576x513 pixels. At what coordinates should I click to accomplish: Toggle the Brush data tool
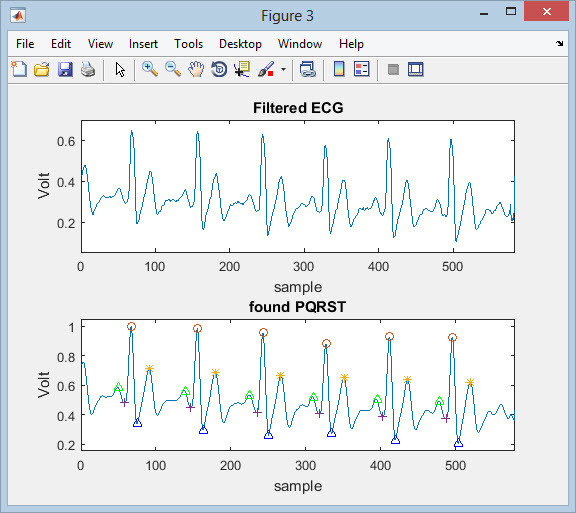pos(266,69)
